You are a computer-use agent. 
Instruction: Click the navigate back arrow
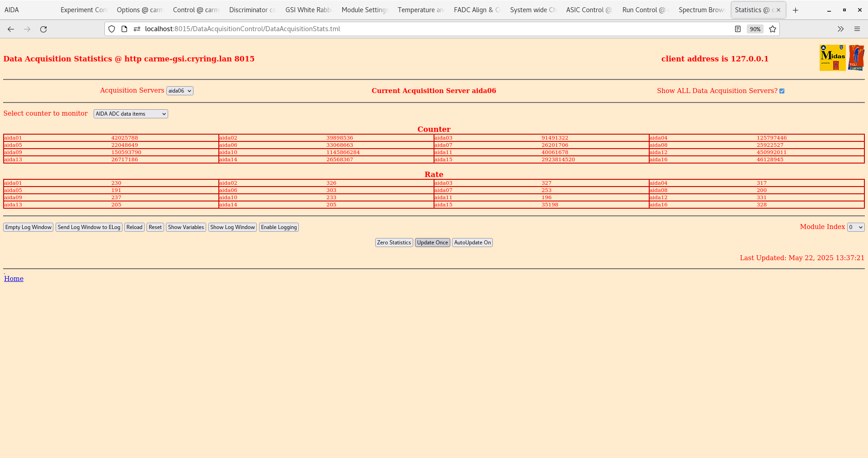pyautogui.click(x=10, y=29)
